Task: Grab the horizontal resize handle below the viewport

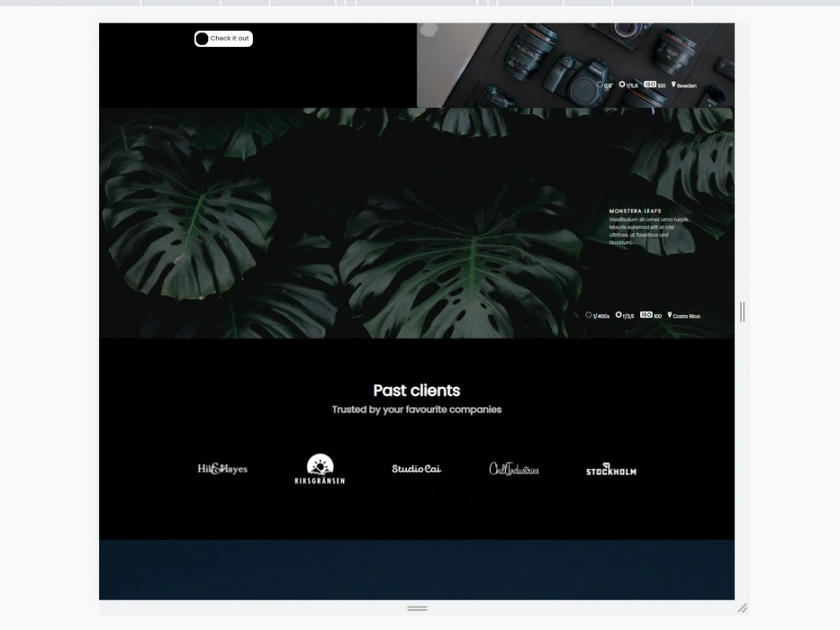Action: [417, 608]
